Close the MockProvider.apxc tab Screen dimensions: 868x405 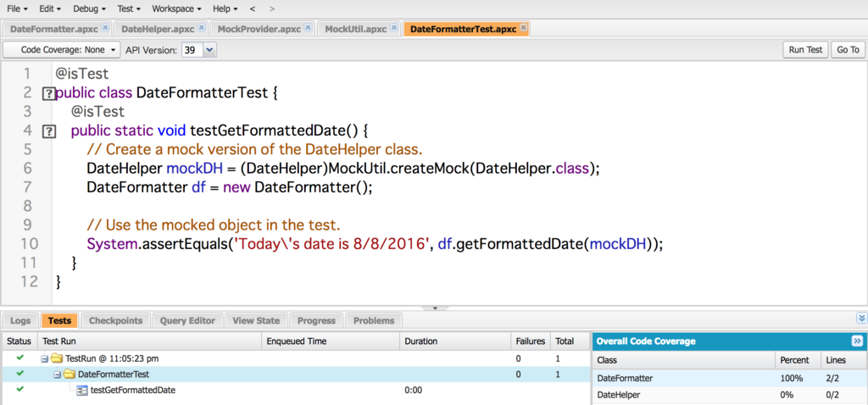coord(309,27)
